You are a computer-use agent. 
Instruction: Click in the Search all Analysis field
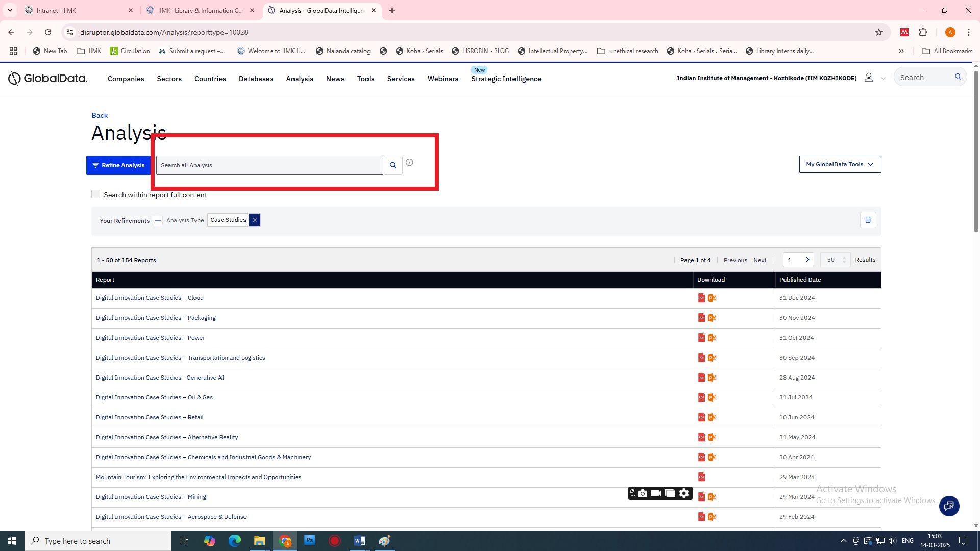pyautogui.click(x=269, y=165)
